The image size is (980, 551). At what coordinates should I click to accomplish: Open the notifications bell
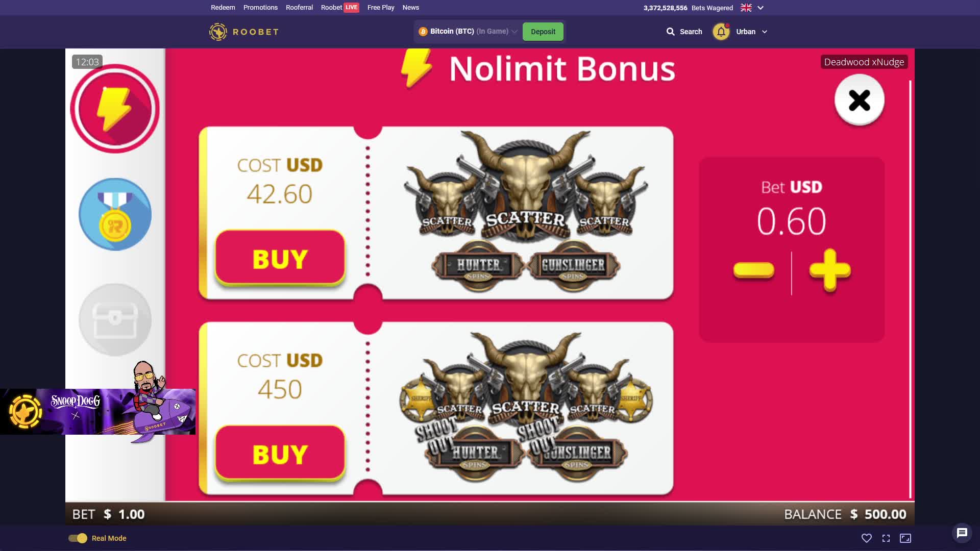721,32
